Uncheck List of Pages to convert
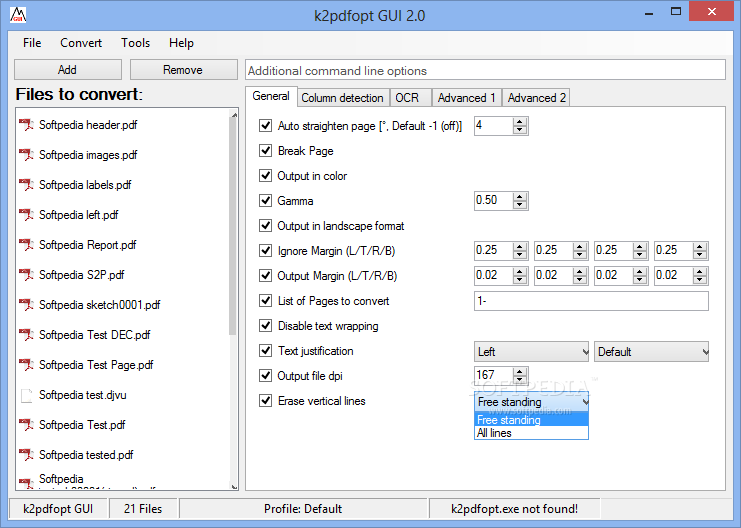The width and height of the screenshot is (741, 528). [266, 301]
